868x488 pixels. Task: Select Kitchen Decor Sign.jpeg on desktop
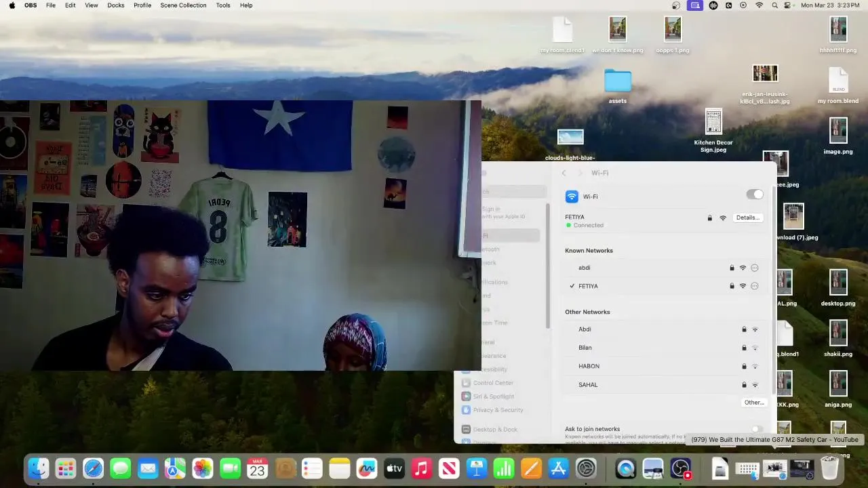click(x=713, y=131)
